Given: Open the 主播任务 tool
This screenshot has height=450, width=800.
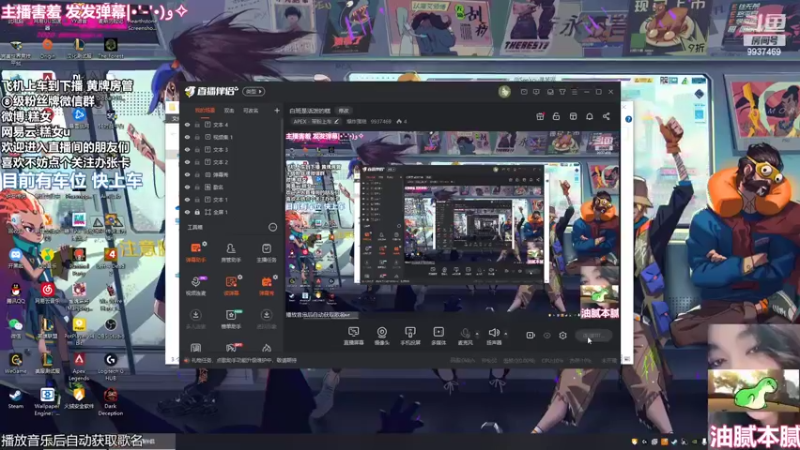Looking at the screenshot, I should (266, 252).
